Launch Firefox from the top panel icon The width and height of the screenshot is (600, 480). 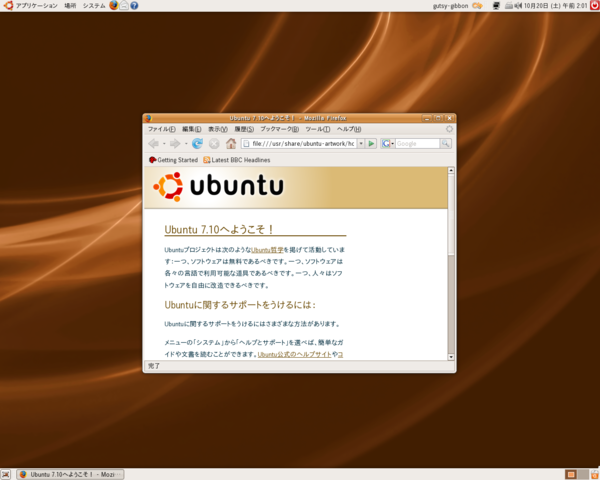coord(114,5)
